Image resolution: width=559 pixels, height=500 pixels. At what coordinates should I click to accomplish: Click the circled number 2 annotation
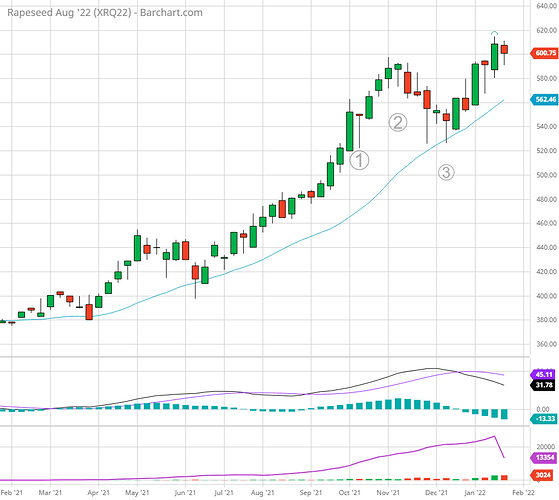click(x=398, y=123)
